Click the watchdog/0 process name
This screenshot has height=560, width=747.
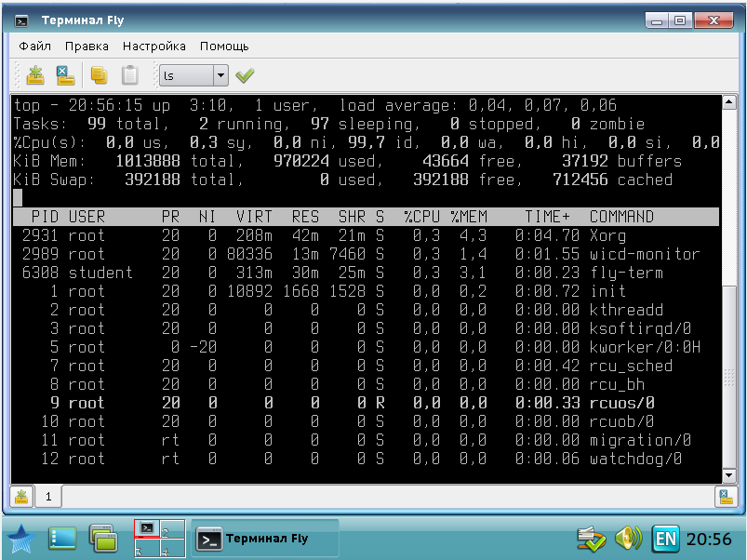(635, 459)
